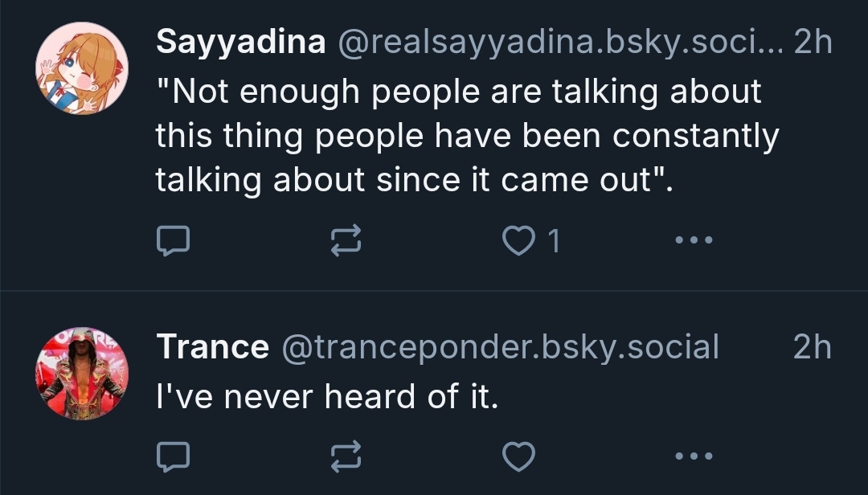Open the "I've never heard of it" post
Viewport: 868px width, 495px height.
point(327,396)
